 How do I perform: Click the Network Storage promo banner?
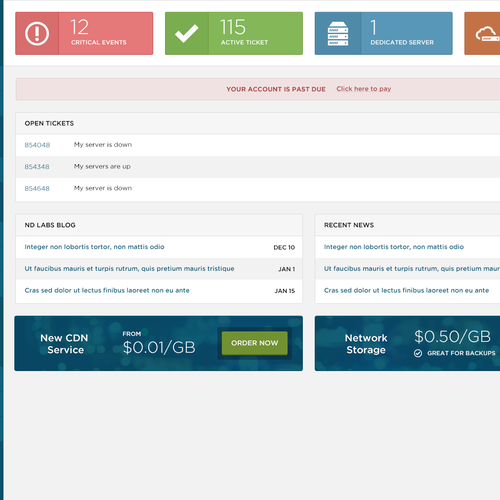click(x=407, y=343)
